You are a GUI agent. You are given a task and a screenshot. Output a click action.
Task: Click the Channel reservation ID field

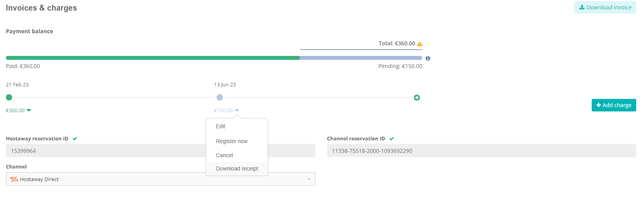click(x=482, y=151)
